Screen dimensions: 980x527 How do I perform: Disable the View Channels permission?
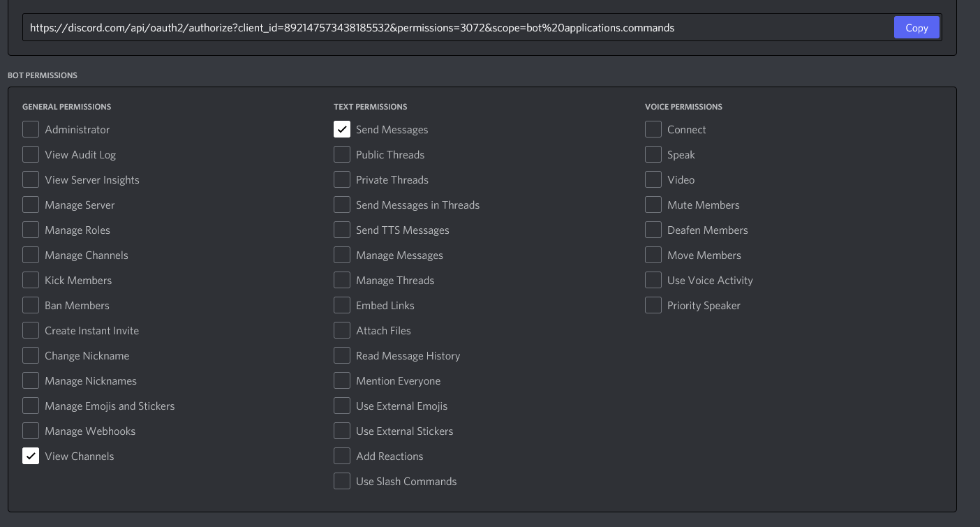coord(31,456)
